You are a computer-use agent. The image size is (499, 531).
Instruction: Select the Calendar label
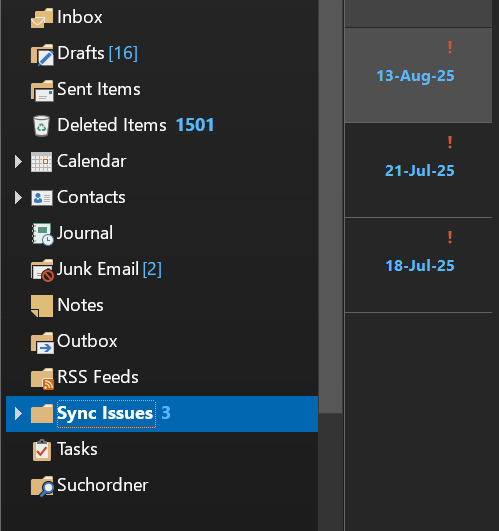point(92,161)
